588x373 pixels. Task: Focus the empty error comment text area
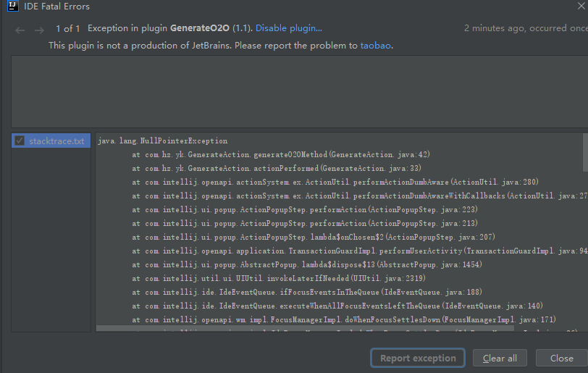point(300,91)
